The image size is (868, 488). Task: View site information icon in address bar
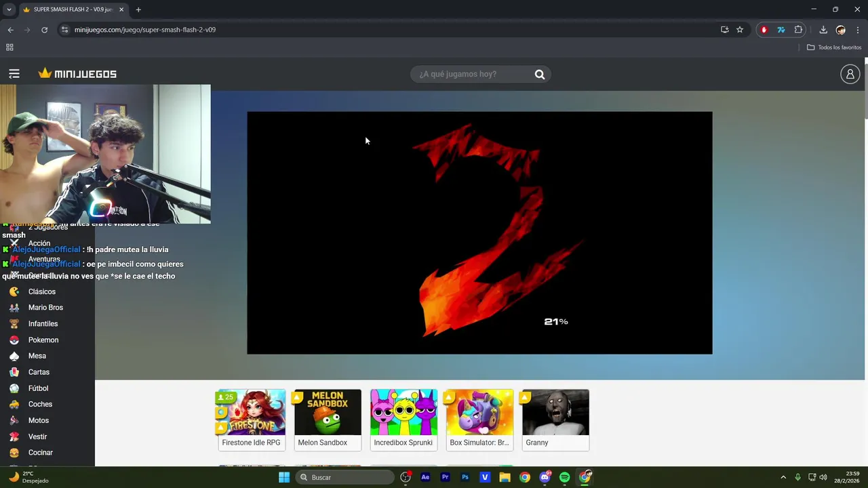pyautogui.click(x=64, y=30)
